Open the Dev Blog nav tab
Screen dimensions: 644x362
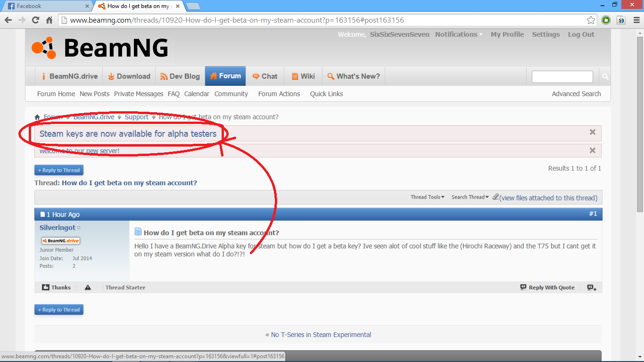180,76
